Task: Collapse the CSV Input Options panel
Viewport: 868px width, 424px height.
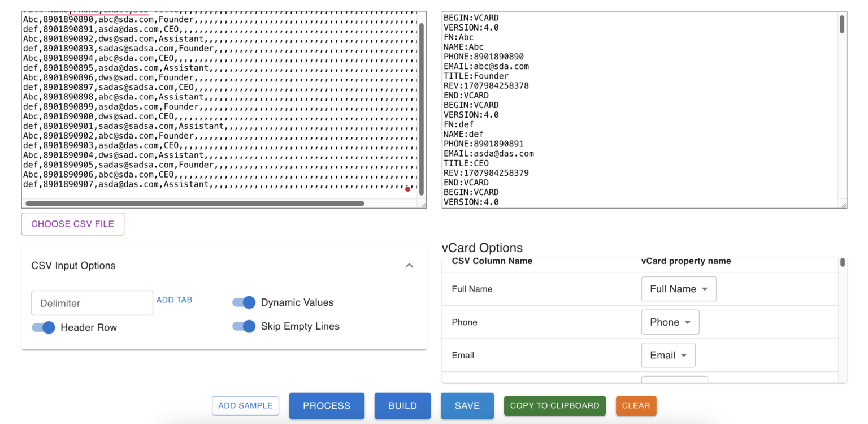Action: click(409, 265)
